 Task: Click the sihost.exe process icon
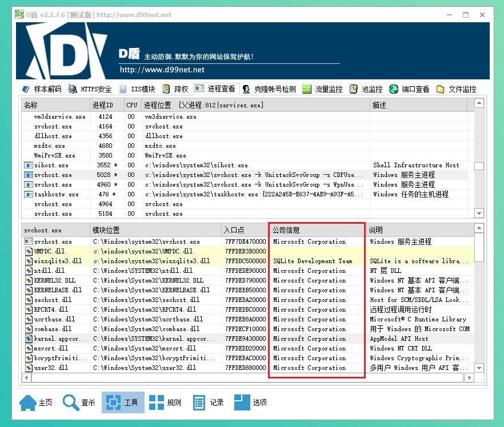29,165
